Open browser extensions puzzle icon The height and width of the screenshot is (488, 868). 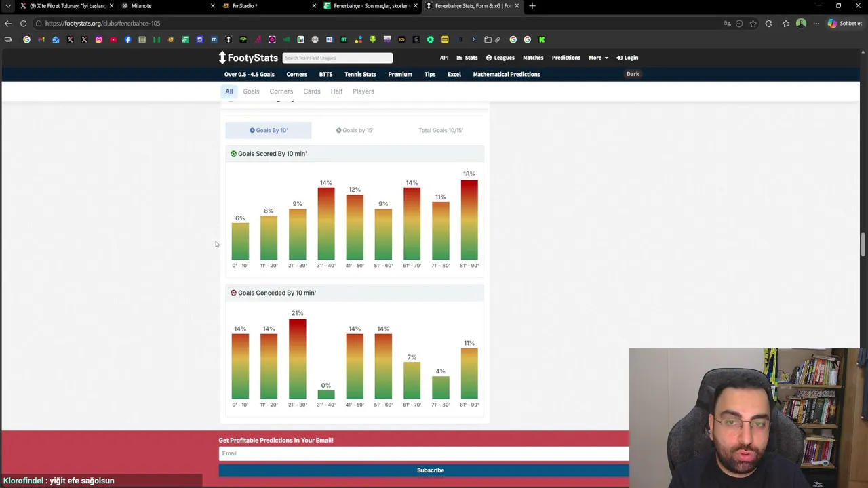[768, 24]
